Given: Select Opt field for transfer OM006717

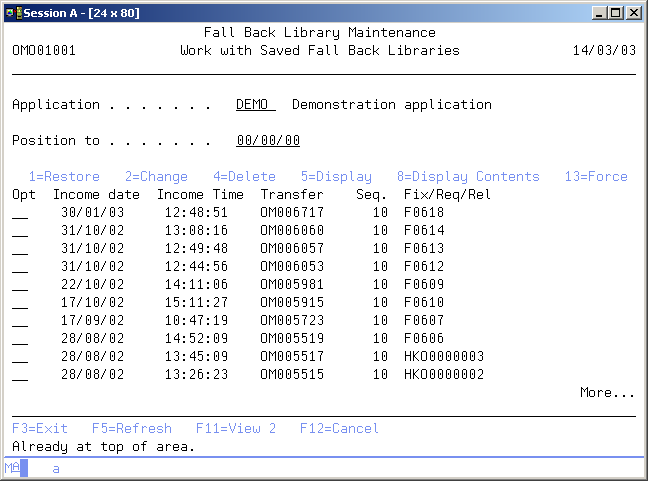Looking at the screenshot, I should pyautogui.click(x=20, y=213).
